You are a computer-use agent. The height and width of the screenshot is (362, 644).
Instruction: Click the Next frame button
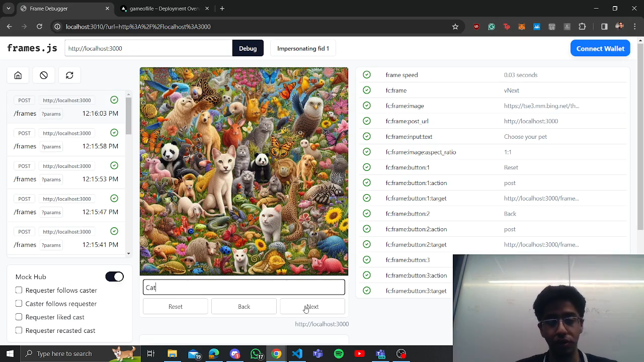[x=312, y=307]
